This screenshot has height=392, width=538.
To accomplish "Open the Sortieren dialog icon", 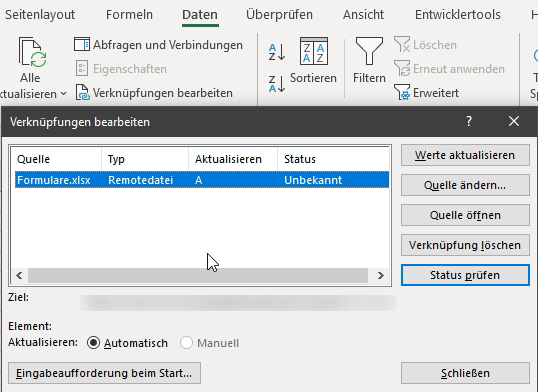I will pyautogui.click(x=314, y=51).
